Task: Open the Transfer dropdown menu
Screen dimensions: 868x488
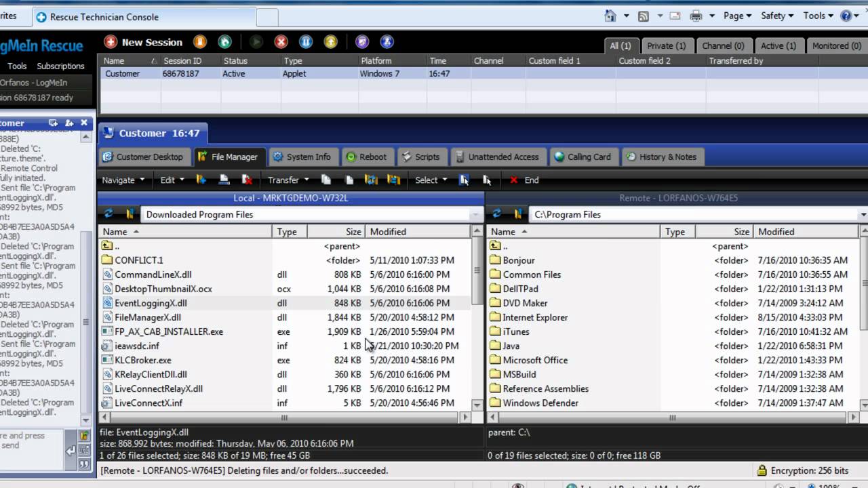Action: pos(288,180)
